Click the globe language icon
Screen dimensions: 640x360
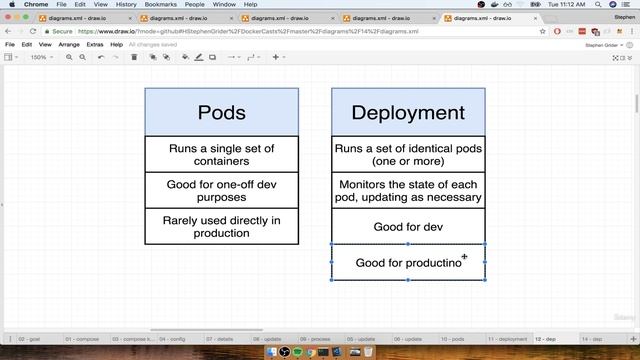630,45
